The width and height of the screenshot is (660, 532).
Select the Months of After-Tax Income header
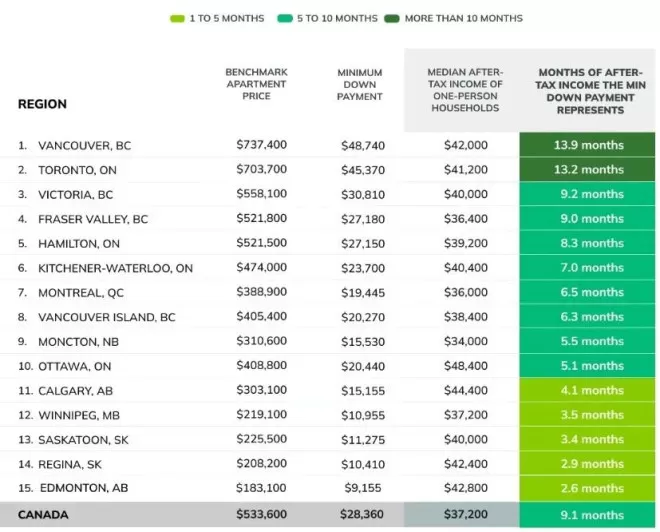590,91
